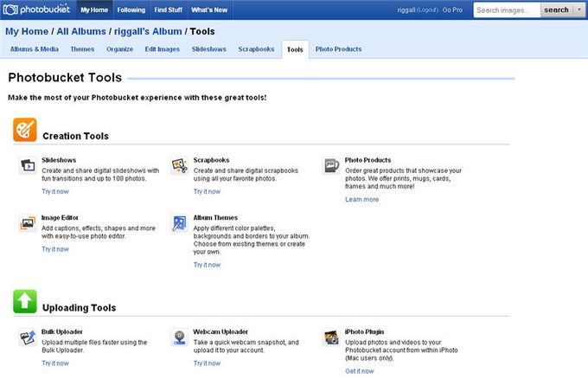
Task: Switch to the Themes tab
Action: tap(82, 49)
